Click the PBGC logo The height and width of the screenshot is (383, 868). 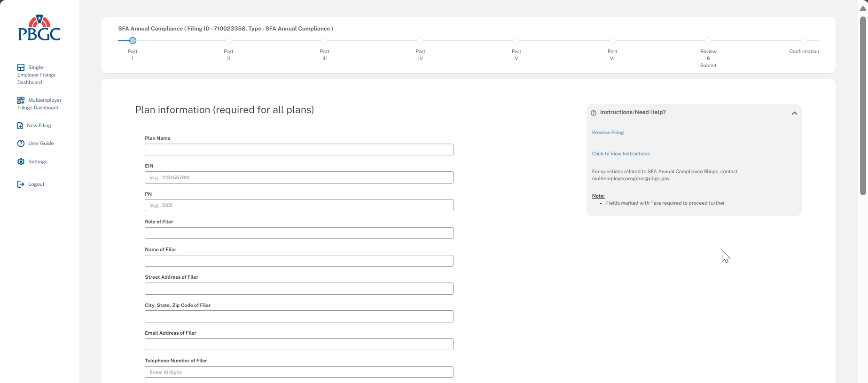[39, 28]
